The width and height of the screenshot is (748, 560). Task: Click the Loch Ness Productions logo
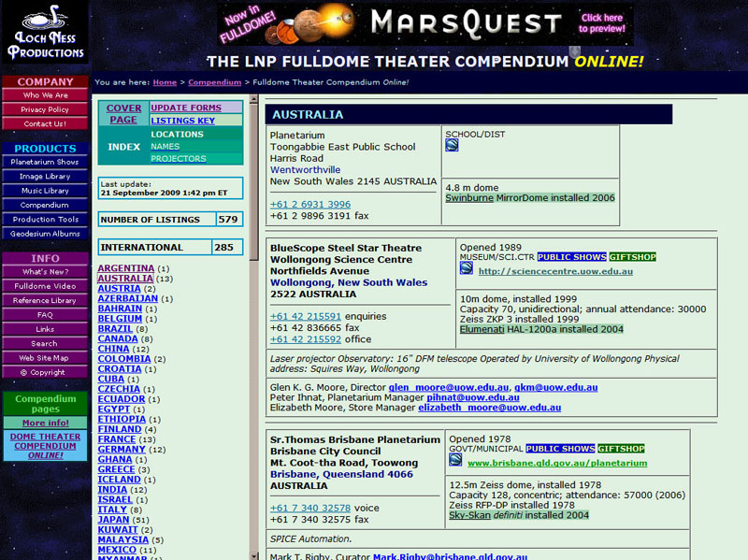(x=45, y=33)
